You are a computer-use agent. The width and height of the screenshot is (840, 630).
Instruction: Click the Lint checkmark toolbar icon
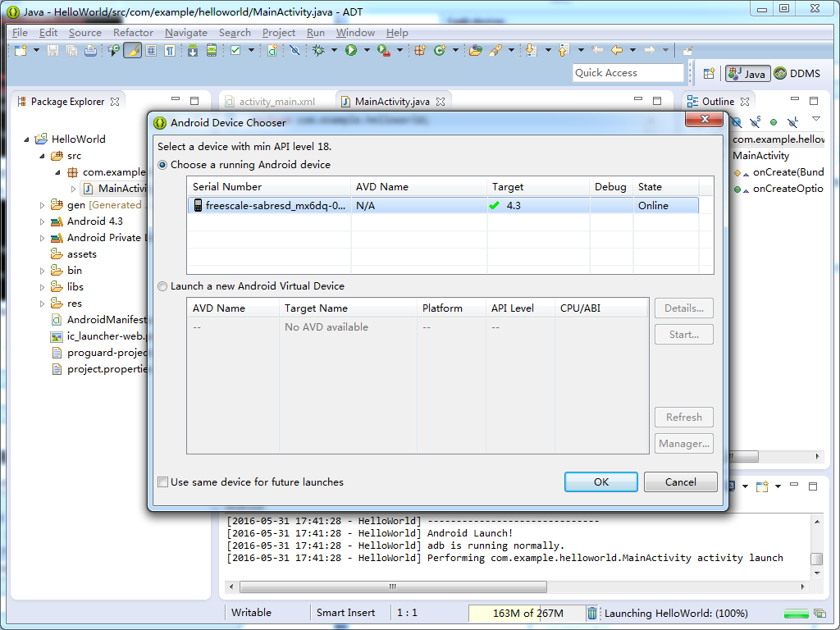point(235,50)
